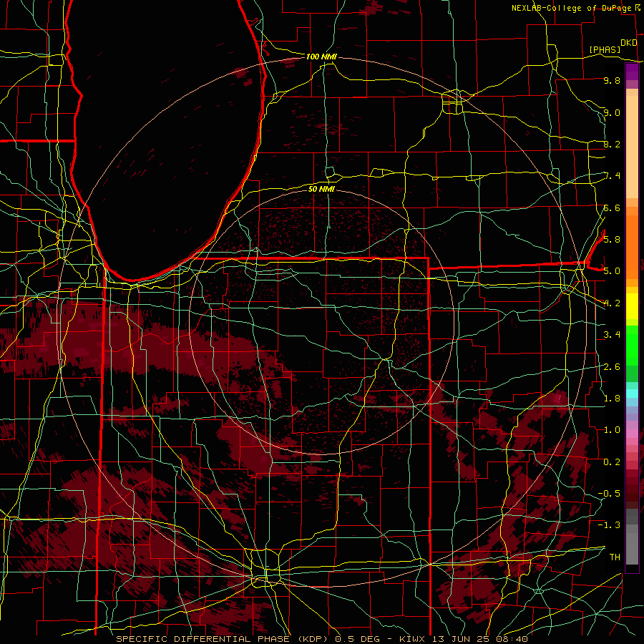Pick the cyan segment of the color bar

(x=632, y=393)
